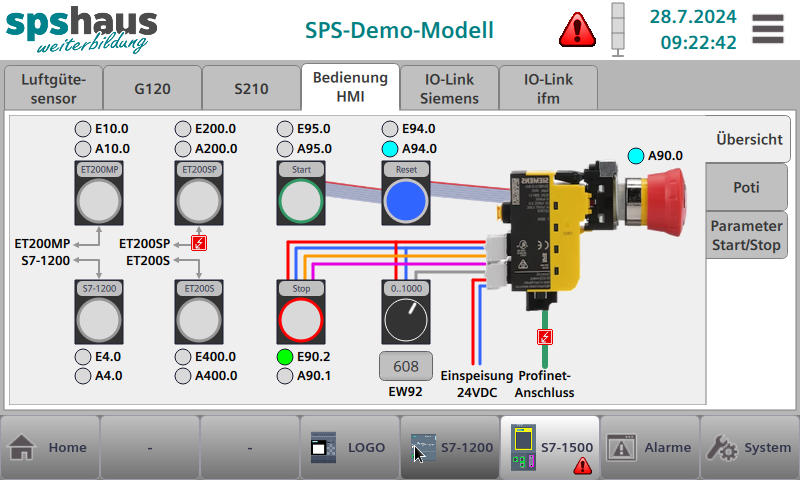Viewport: 800px width, 480px height.
Task: Click the spshaus weiterbildung logo
Action: pyautogui.click(x=81, y=30)
